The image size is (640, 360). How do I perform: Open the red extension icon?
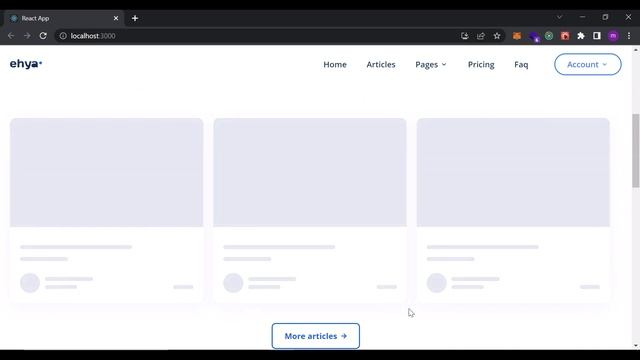[565, 36]
